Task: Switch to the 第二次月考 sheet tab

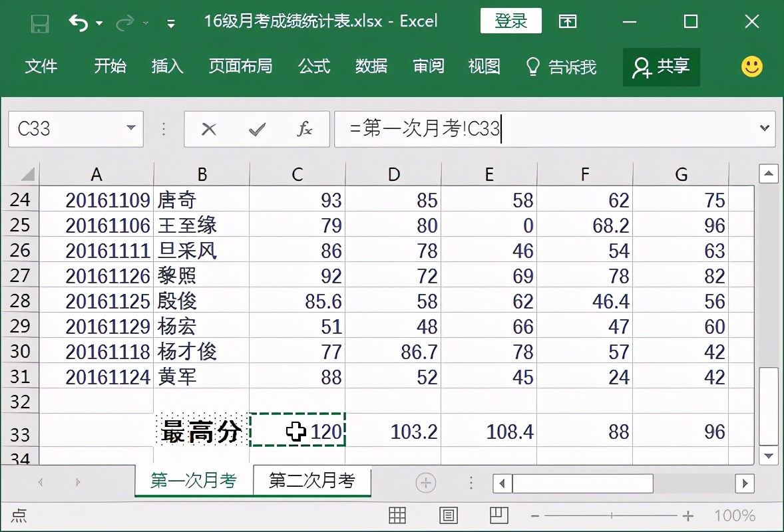Action: click(312, 481)
